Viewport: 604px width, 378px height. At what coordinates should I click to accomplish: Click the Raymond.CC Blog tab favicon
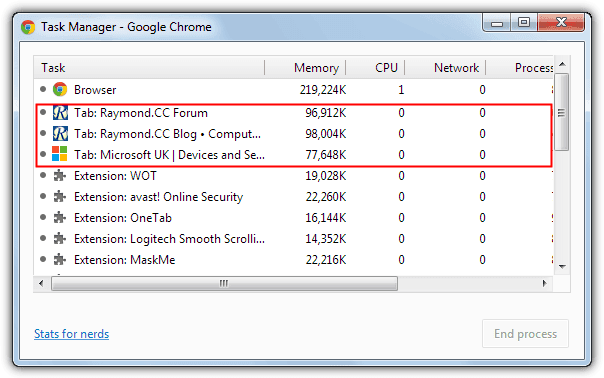[60, 134]
